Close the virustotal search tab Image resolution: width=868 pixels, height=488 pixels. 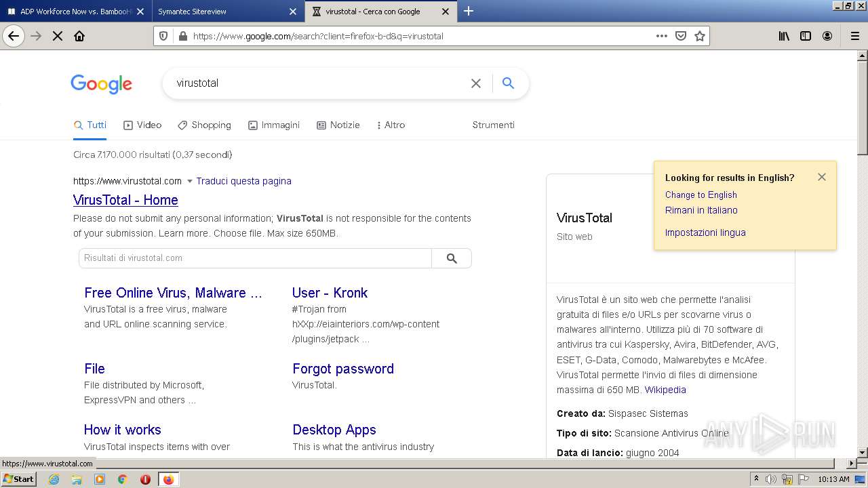[446, 12]
